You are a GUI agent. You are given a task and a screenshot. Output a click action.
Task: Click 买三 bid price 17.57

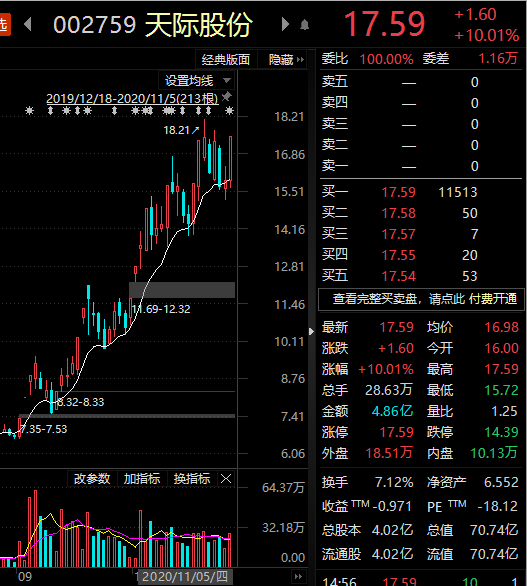click(398, 234)
